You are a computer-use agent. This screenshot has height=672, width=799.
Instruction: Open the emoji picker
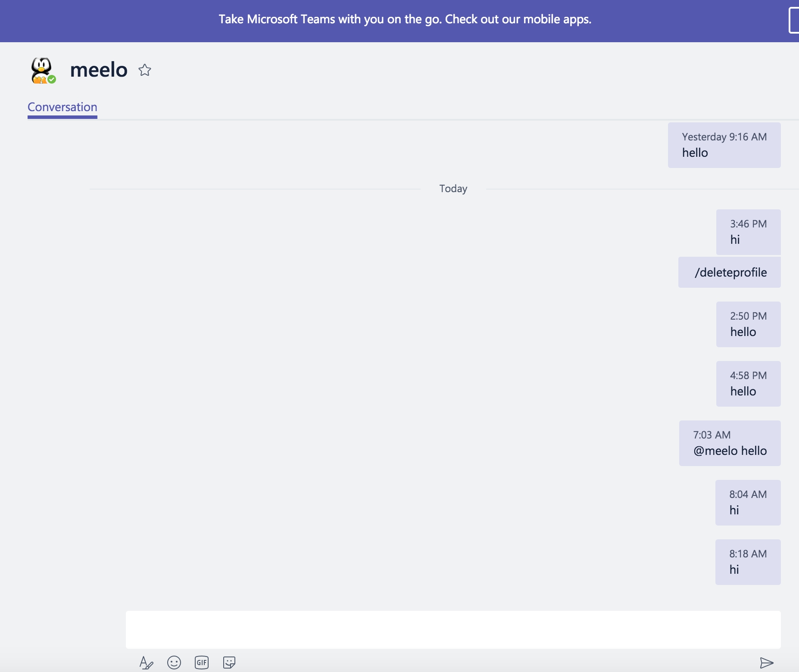pyautogui.click(x=174, y=663)
